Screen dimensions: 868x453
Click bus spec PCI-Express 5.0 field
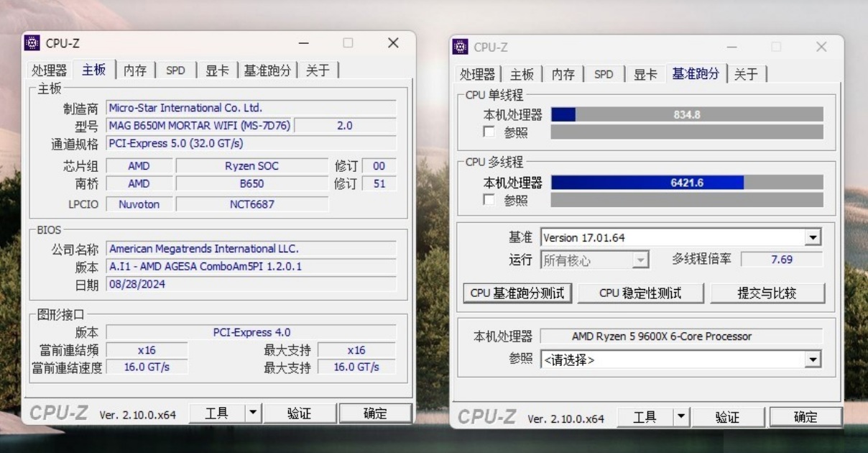(251, 143)
